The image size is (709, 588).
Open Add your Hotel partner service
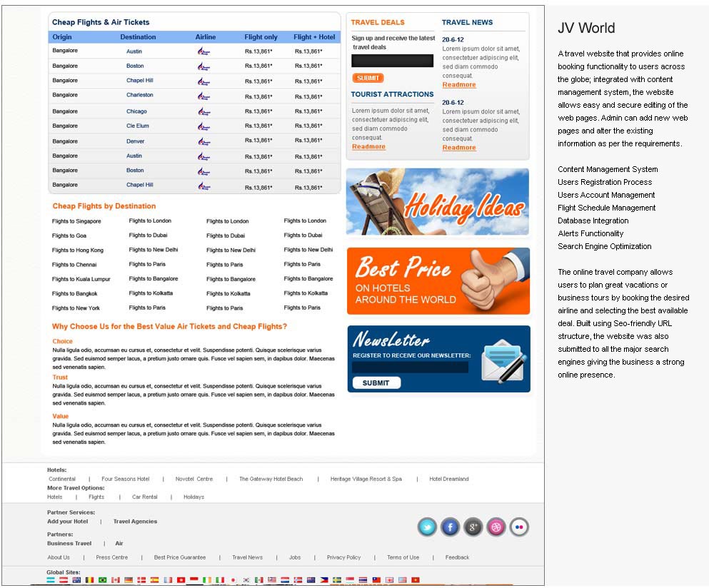pyautogui.click(x=67, y=521)
